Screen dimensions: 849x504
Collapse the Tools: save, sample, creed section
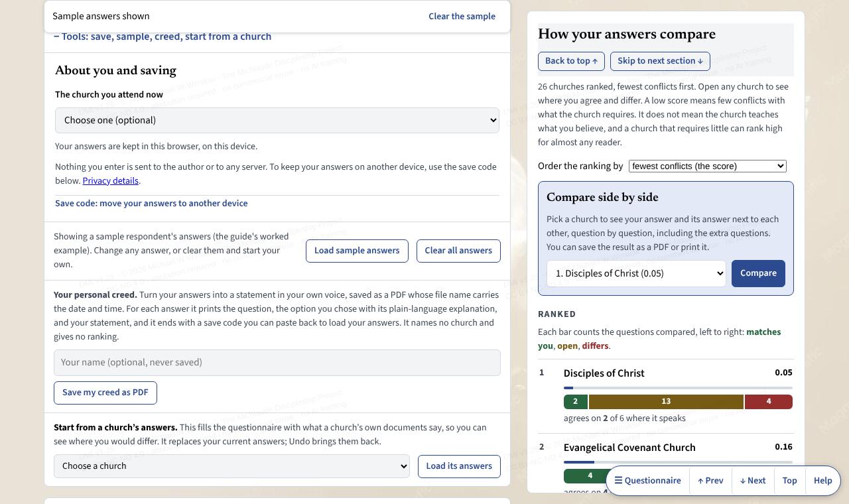[x=163, y=36]
